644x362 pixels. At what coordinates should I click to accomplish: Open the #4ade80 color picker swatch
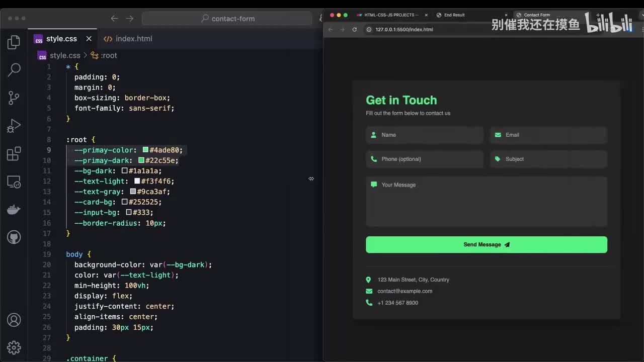pos(145,150)
